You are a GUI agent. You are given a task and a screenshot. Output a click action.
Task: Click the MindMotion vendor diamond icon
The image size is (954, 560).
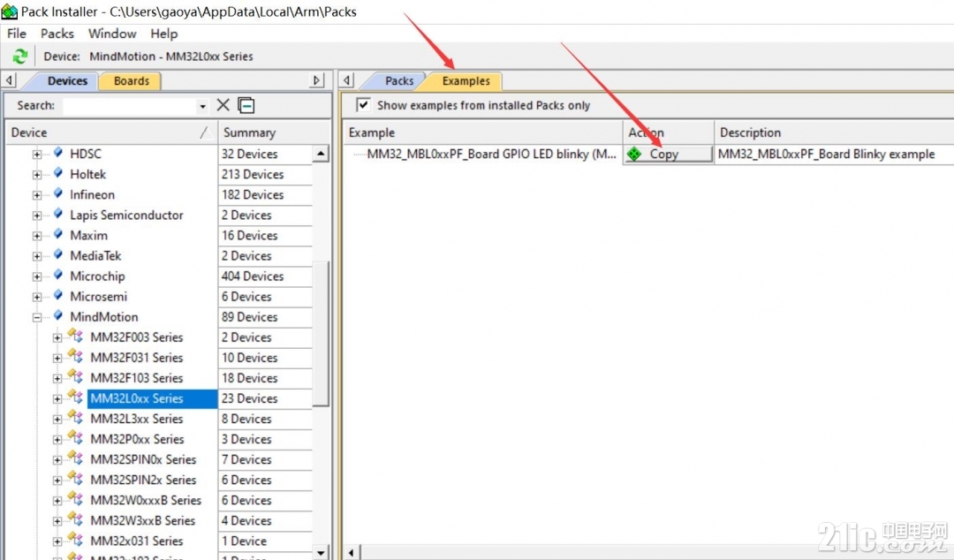(x=58, y=315)
